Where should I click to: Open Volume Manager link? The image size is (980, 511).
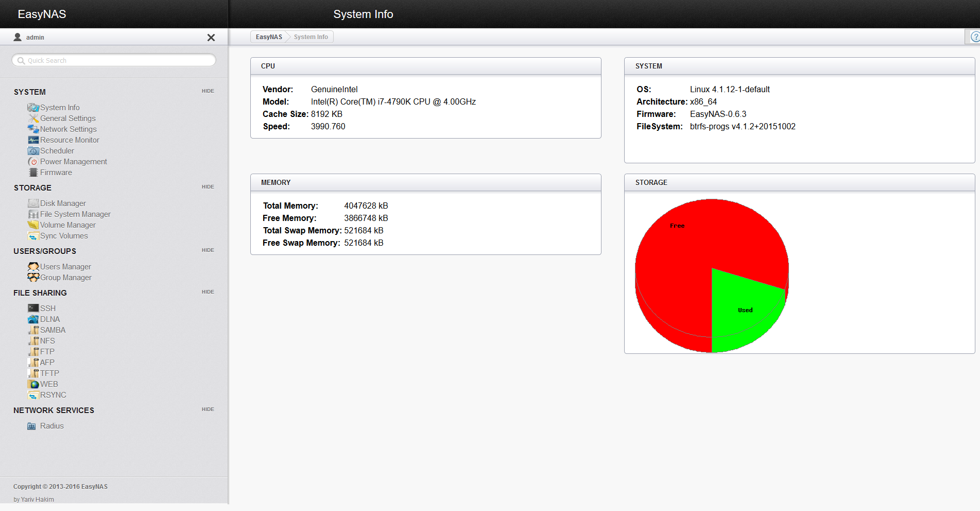coord(68,225)
